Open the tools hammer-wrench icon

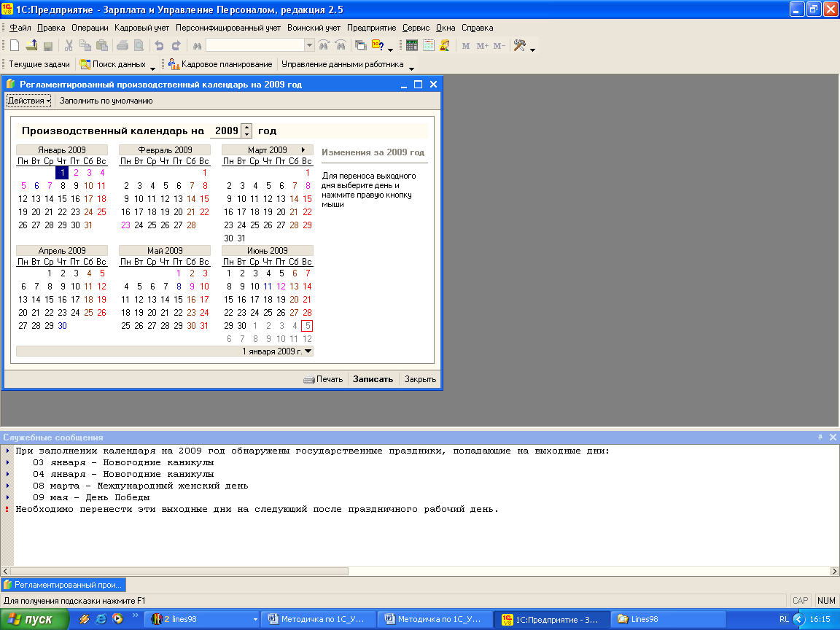point(520,45)
